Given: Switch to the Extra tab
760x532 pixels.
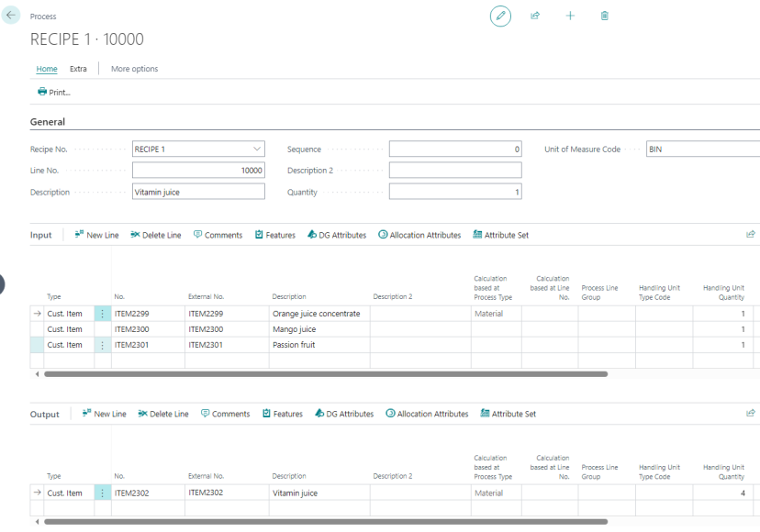Looking at the screenshot, I should [78, 69].
